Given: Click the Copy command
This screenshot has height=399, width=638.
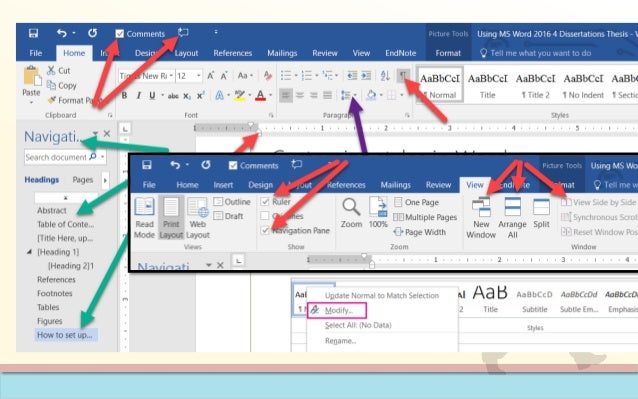Looking at the screenshot, I should click(x=62, y=85).
